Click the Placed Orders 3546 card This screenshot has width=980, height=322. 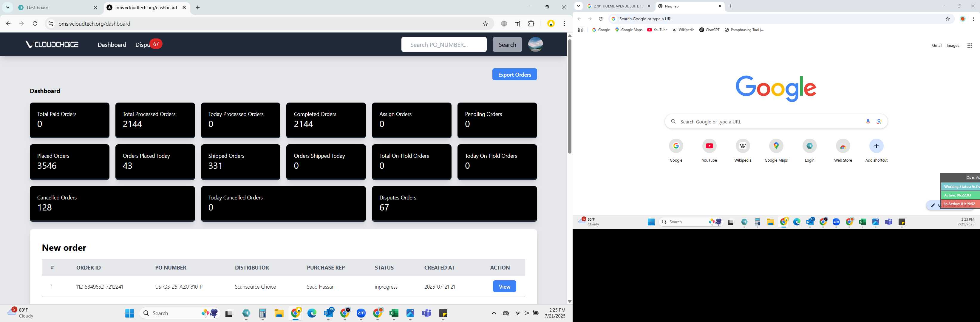pos(69,162)
